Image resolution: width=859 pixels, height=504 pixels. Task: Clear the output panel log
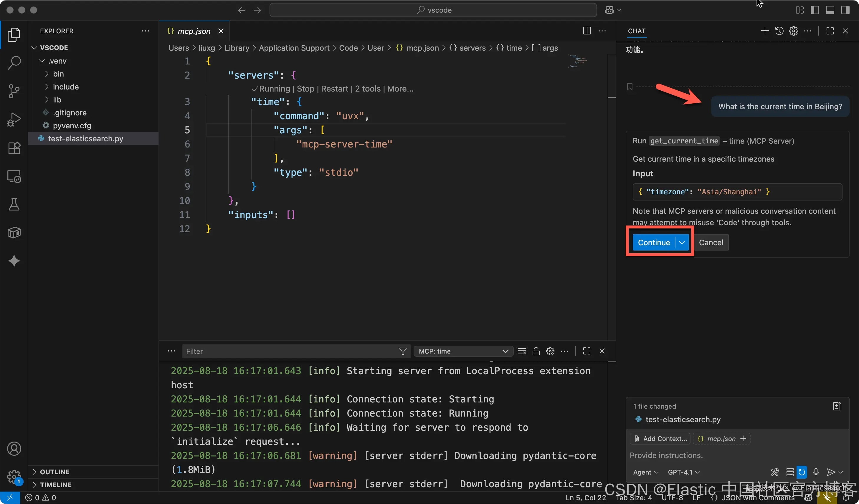[x=522, y=351]
